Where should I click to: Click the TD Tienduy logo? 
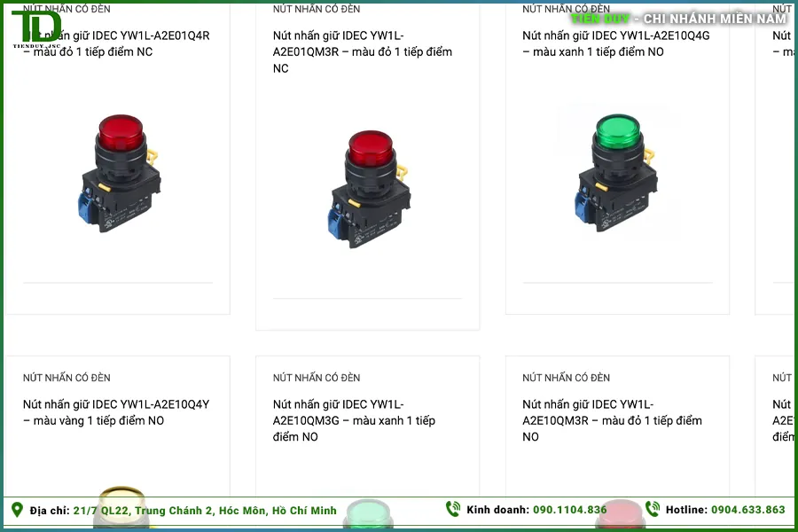[x=36, y=28]
